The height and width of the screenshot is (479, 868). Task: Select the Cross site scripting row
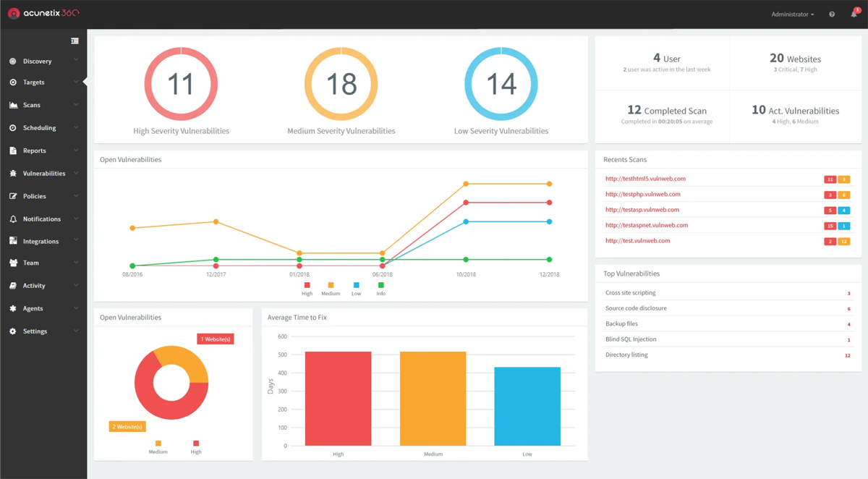click(x=728, y=293)
